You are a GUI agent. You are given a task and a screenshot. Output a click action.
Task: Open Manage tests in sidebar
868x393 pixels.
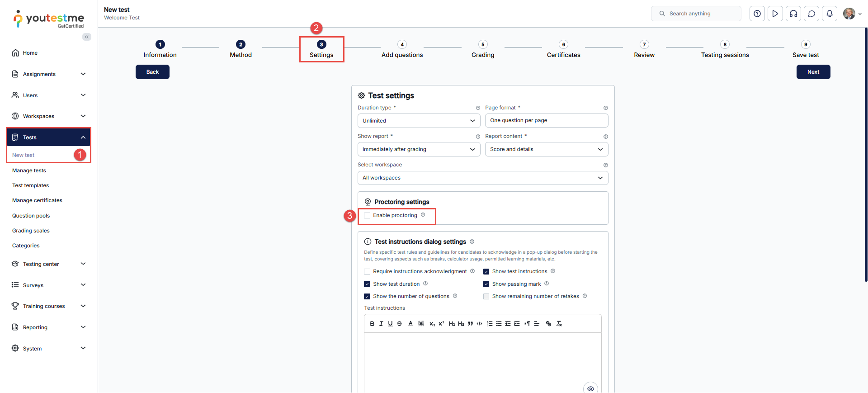click(x=29, y=170)
